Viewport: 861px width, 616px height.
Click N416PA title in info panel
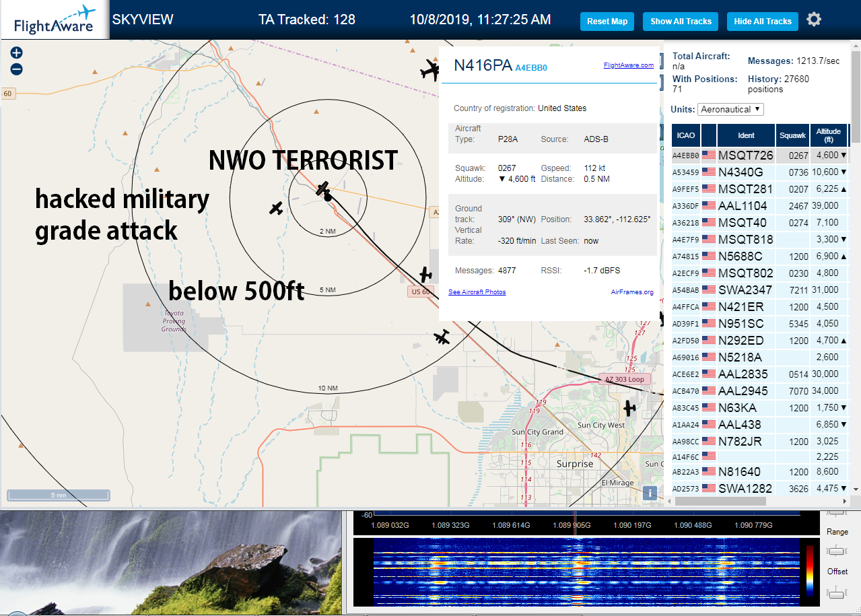coord(483,65)
